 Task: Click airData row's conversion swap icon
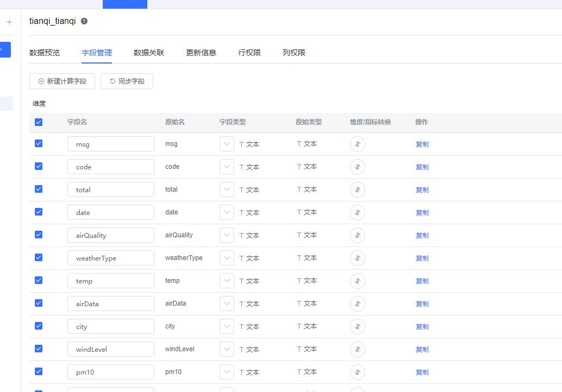click(x=357, y=304)
